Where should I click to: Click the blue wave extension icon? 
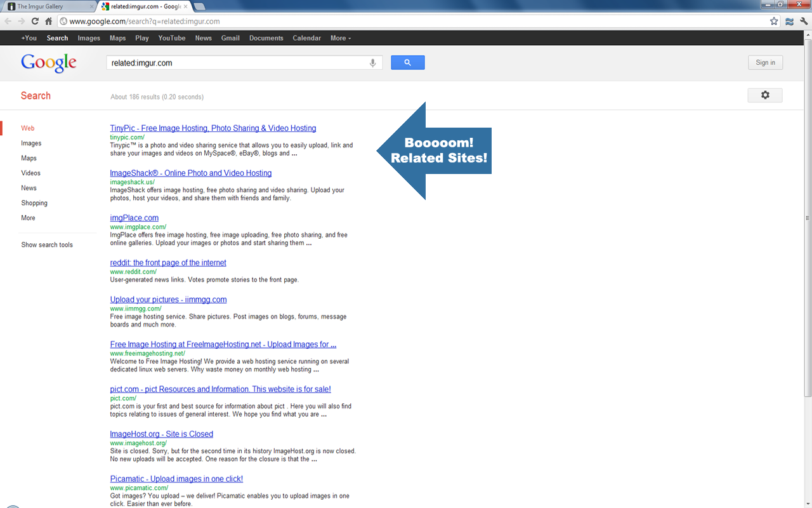click(x=789, y=21)
